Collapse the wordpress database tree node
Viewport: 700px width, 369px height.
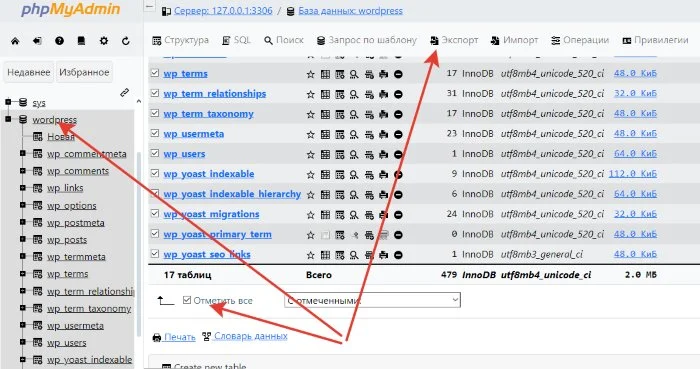click(x=8, y=119)
